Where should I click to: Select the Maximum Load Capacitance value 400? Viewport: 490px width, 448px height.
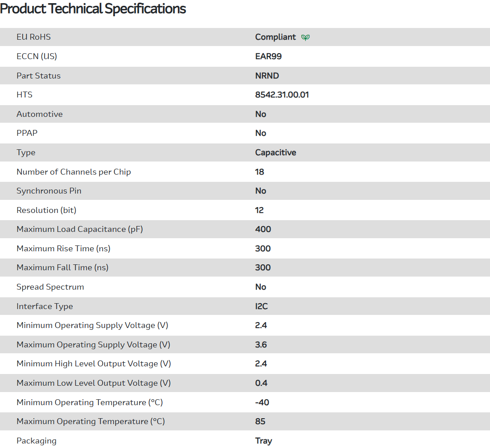click(263, 229)
